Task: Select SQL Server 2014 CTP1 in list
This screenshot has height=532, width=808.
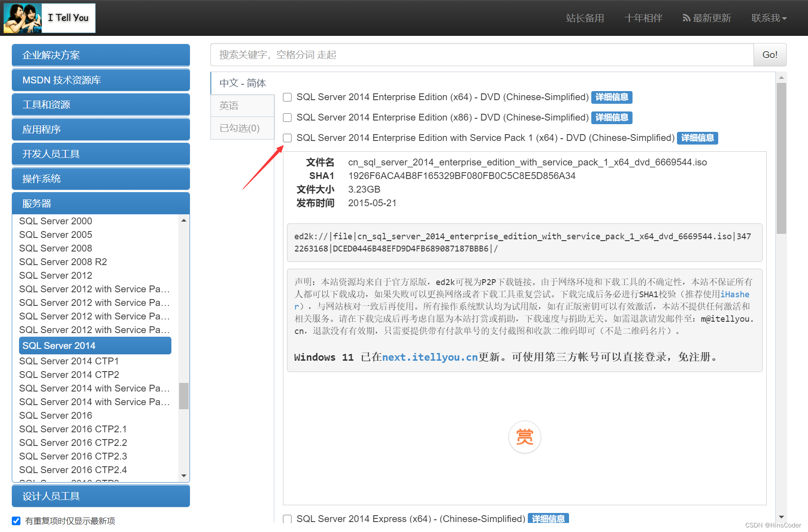Action: [x=69, y=361]
